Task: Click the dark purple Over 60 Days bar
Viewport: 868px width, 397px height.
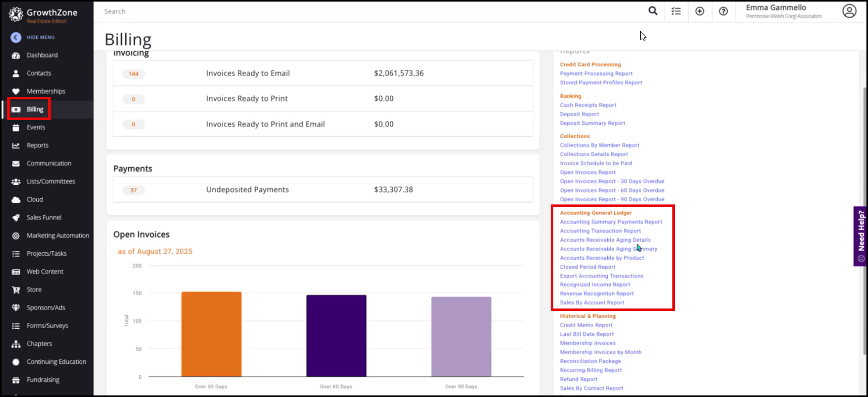Action: tap(336, 336)
